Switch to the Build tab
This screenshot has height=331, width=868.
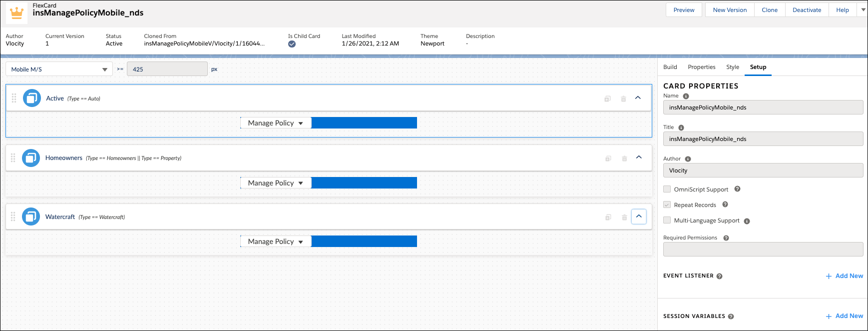pos(670,67)
